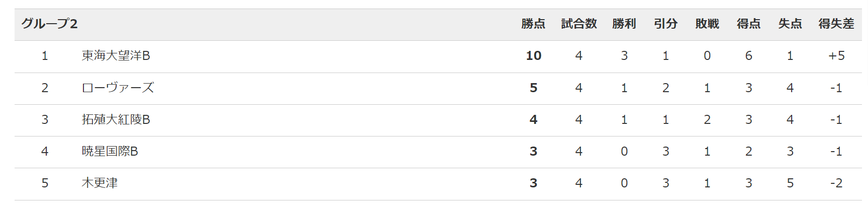
Task: Click the +5 goal difference cell
Action: pos(836,56)
